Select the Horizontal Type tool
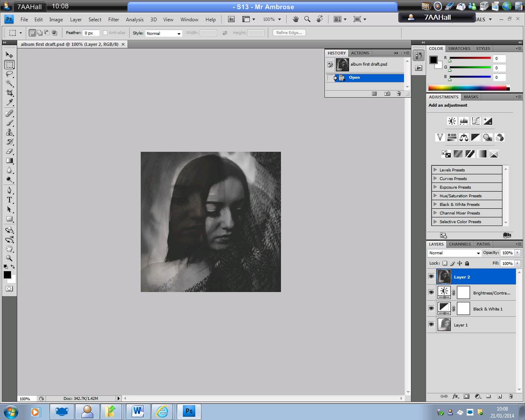Screen dimensions: 525x420 coord(9,200)
